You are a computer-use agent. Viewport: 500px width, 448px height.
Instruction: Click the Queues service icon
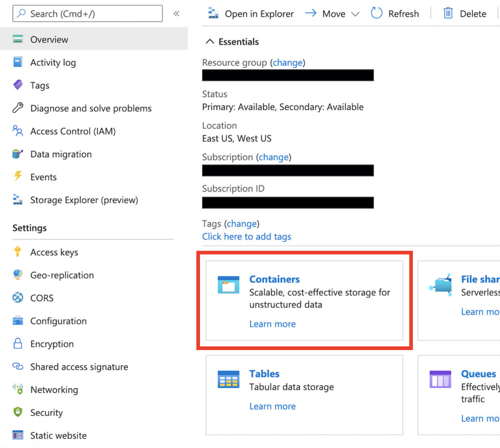click(440, 379)
